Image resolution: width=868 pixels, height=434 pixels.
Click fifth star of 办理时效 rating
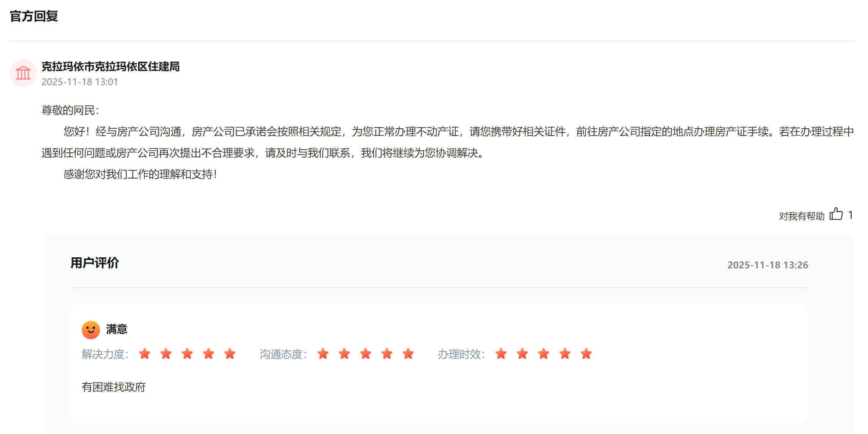pyautogui.click(x=586, y=354)
